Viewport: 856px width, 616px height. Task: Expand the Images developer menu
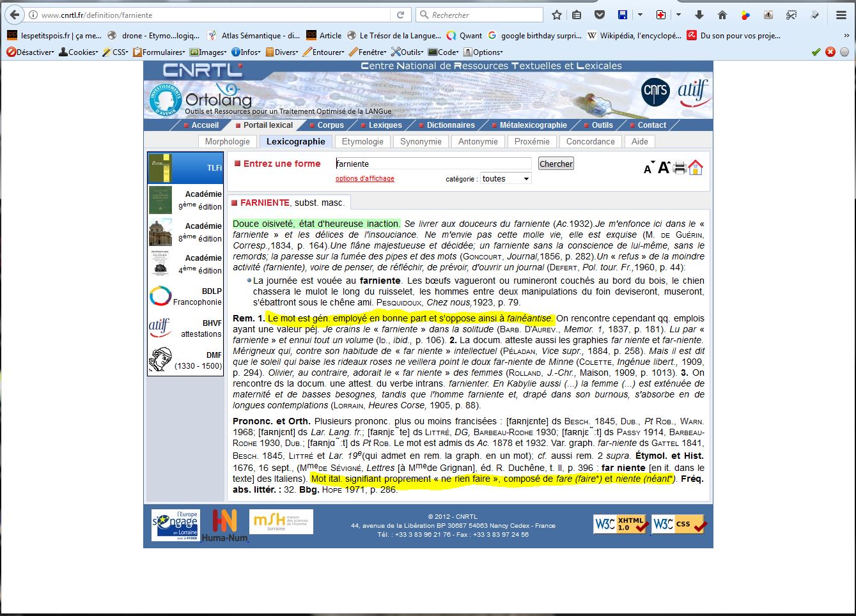click(x=208, y=52)
